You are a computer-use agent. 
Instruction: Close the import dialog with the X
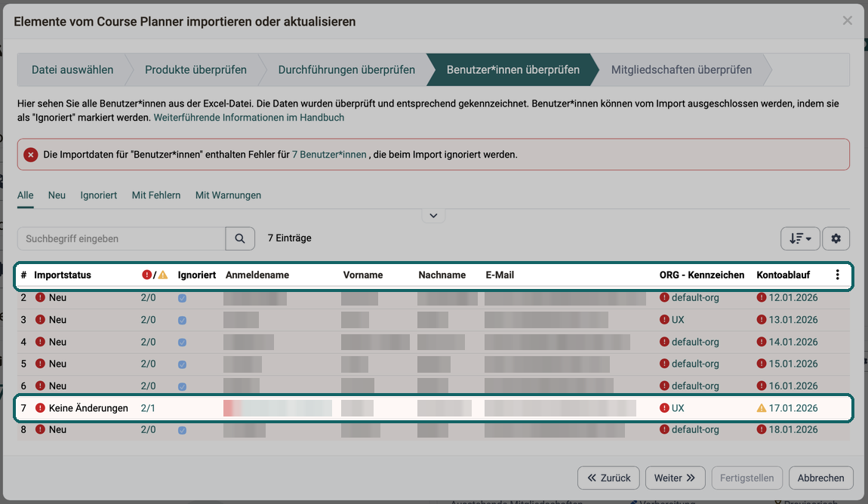847,21
